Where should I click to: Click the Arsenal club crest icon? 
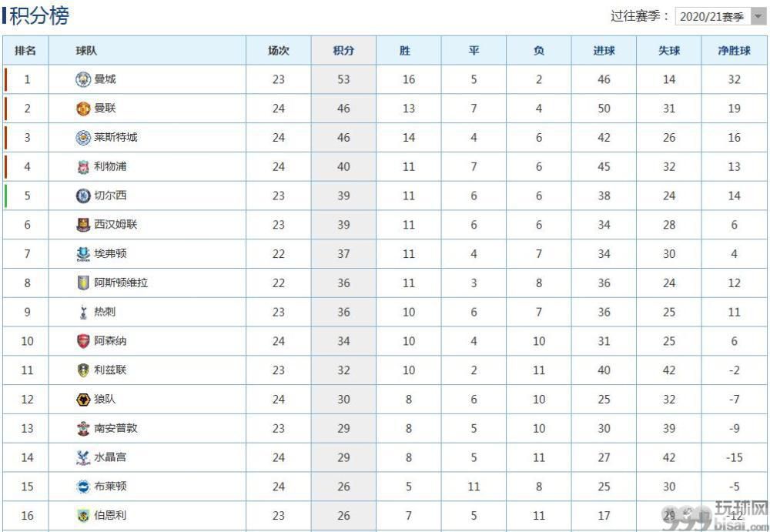(83, 341)
